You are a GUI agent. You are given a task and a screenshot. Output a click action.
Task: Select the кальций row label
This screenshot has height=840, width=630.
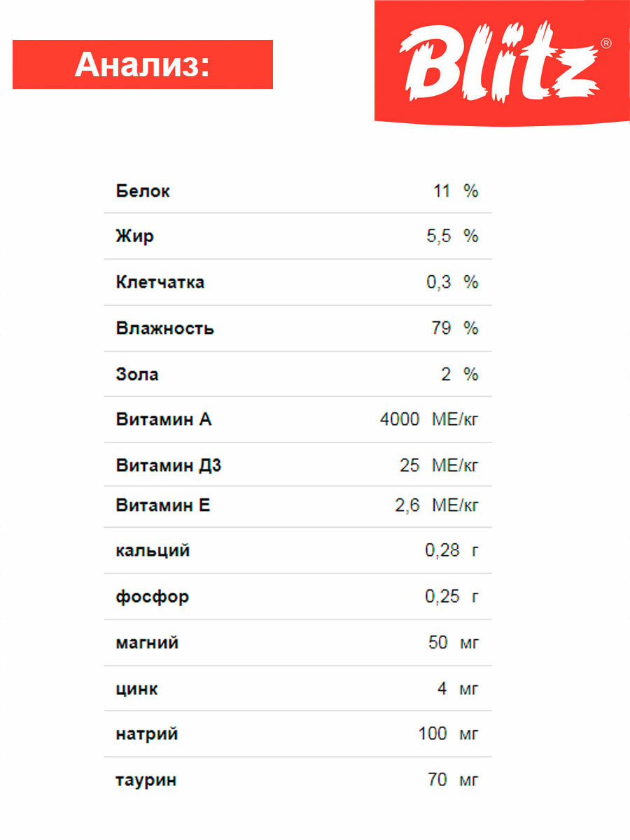pyautogui.click(x=153, y=551)
